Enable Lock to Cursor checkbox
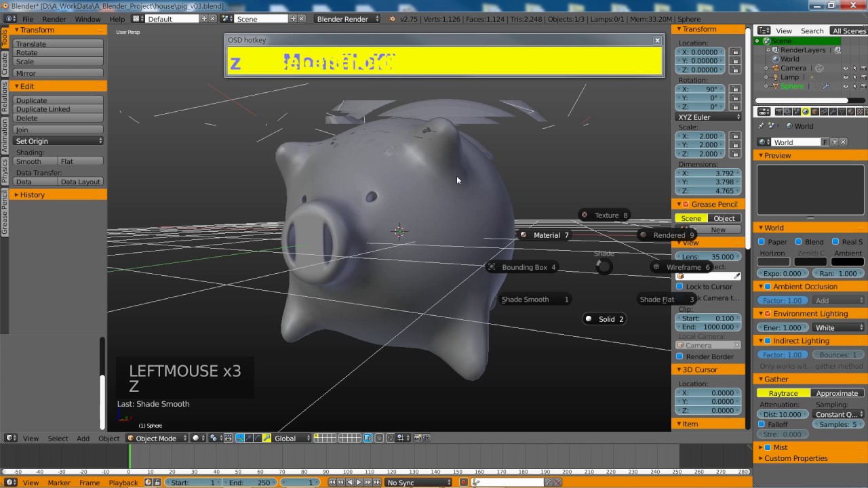This screenshot has width=868, height=488. 679,287
